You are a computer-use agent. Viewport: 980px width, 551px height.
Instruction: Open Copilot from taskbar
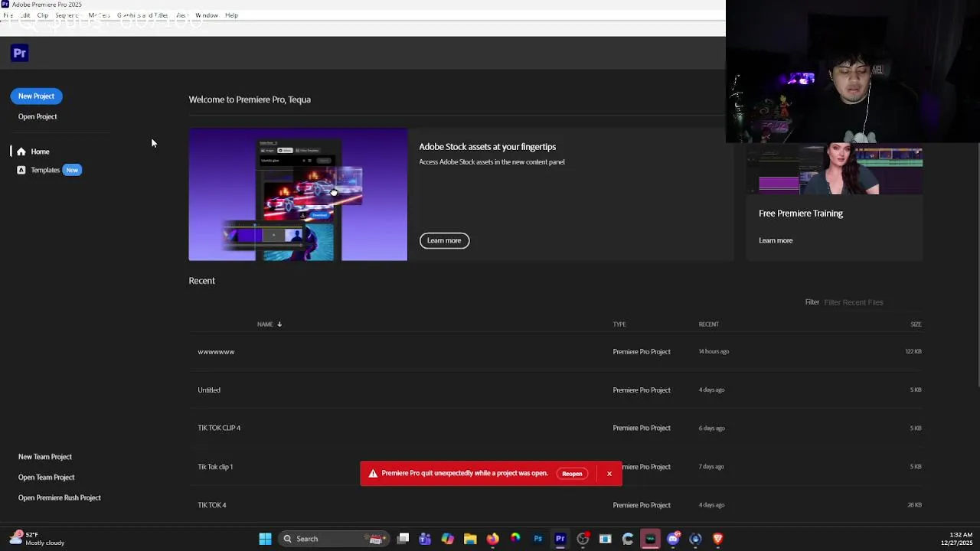(x=448, y=539)
